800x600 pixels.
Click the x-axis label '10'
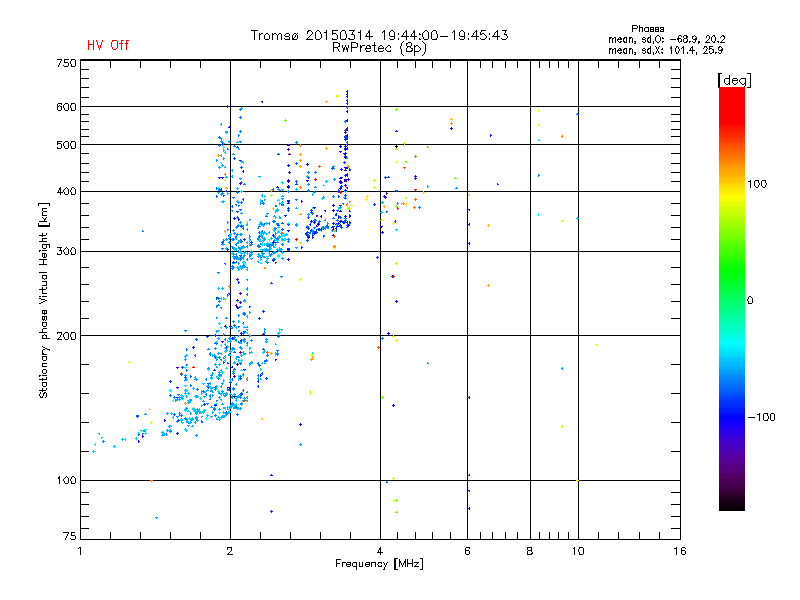(578, 551)
